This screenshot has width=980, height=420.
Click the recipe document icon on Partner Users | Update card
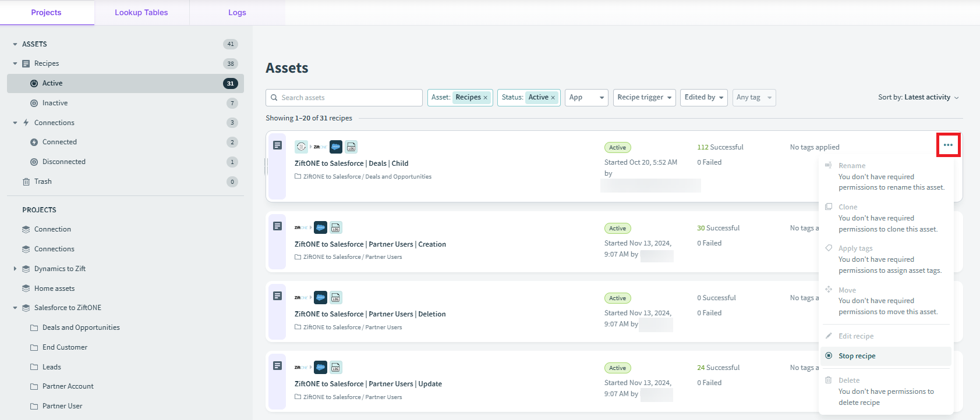(278, 366)
